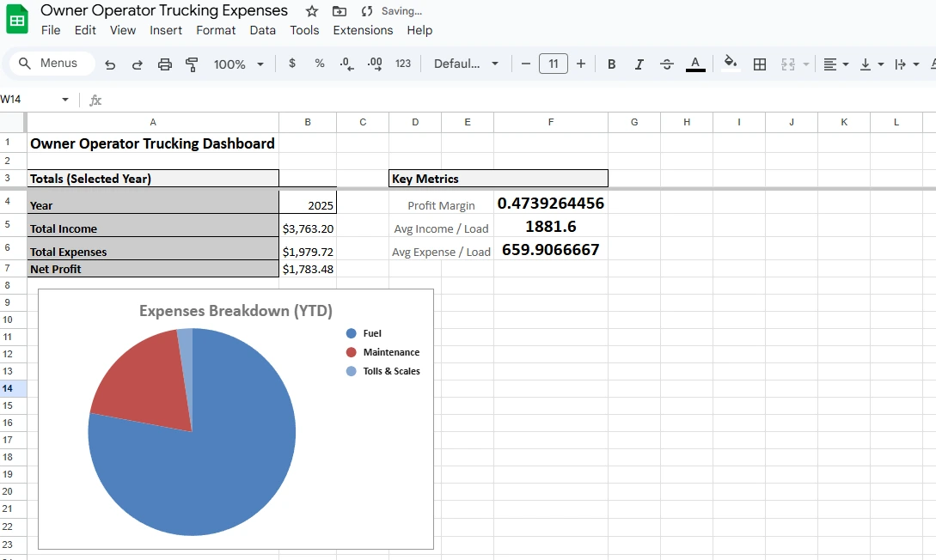
Task: Toggle italic formatting
Action: click(639, 64)
